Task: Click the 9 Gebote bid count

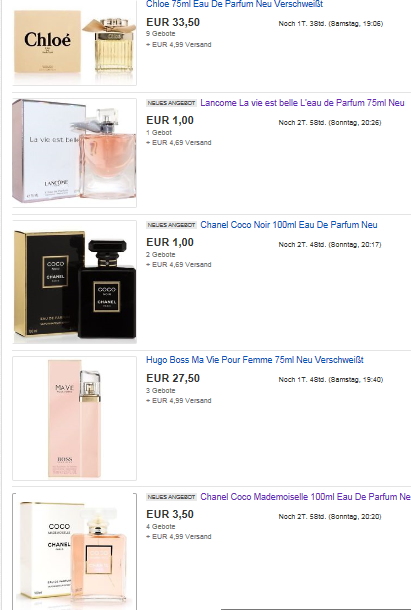Action: (161, 33)
